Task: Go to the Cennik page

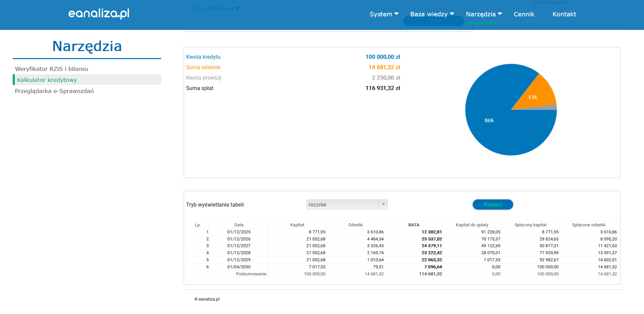Action: coord(524,14)
